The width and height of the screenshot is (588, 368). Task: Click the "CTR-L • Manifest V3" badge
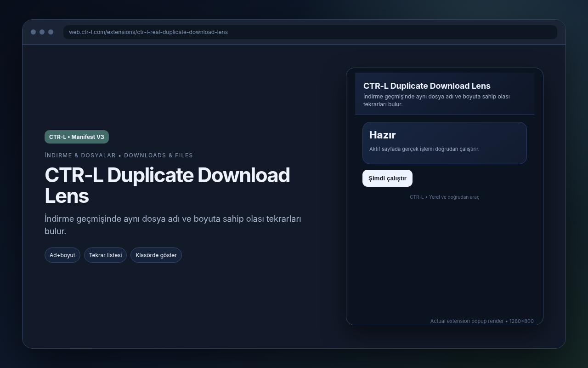point(77,137)
